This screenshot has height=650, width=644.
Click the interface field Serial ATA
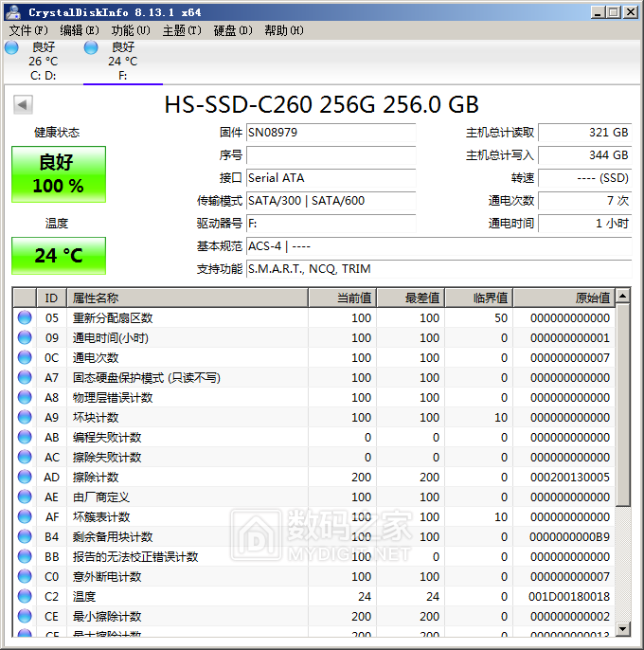pos(331,178)
